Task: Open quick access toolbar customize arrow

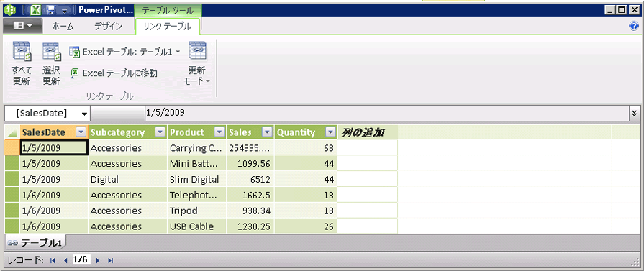Action: 65,10
